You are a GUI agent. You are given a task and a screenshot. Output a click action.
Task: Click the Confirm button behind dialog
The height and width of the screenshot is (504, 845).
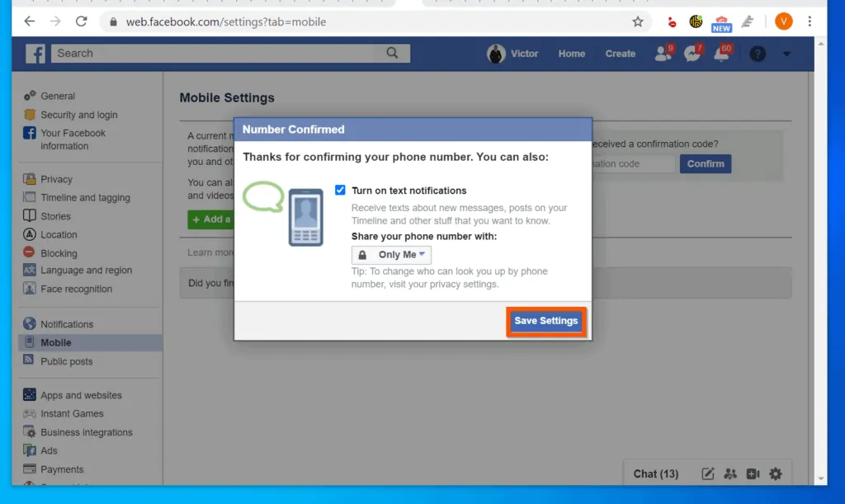tap(706, 163)
